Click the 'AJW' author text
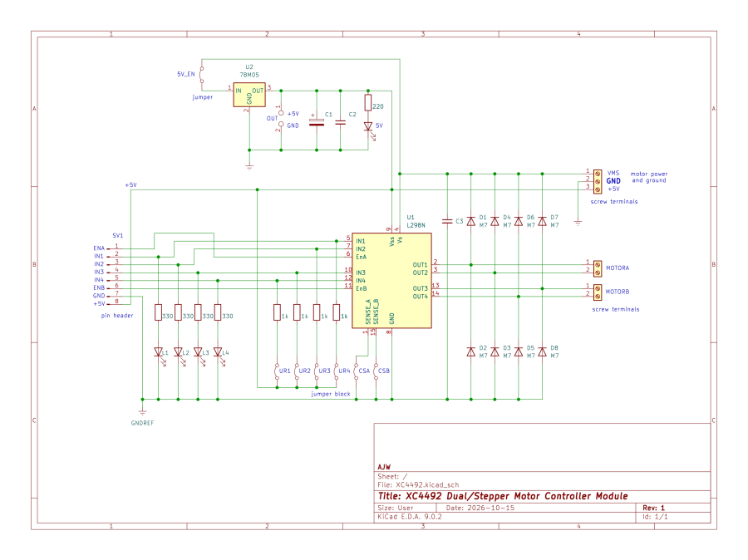This screenshot has height=560, width=748. [x=384, y=467]
